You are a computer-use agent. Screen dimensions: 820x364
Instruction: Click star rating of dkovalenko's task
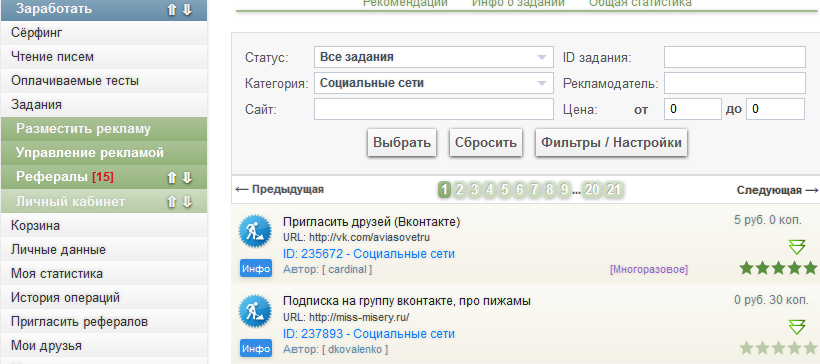778,348
